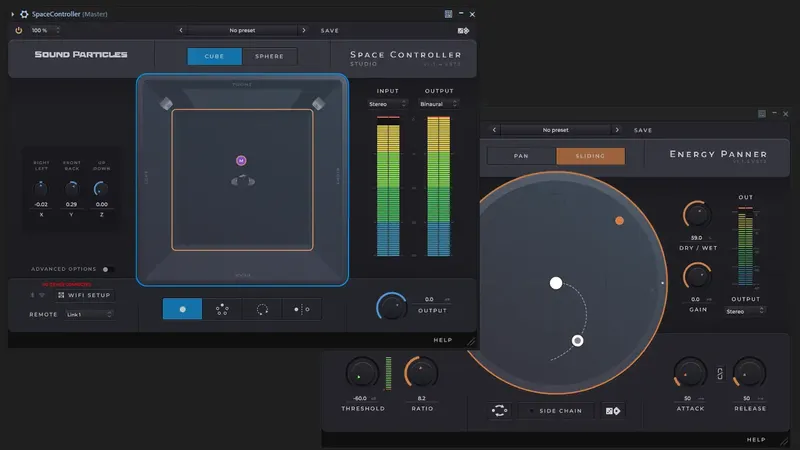Click the Attack knob
This screenshot has height=450, width=800.
coord(690,374)
